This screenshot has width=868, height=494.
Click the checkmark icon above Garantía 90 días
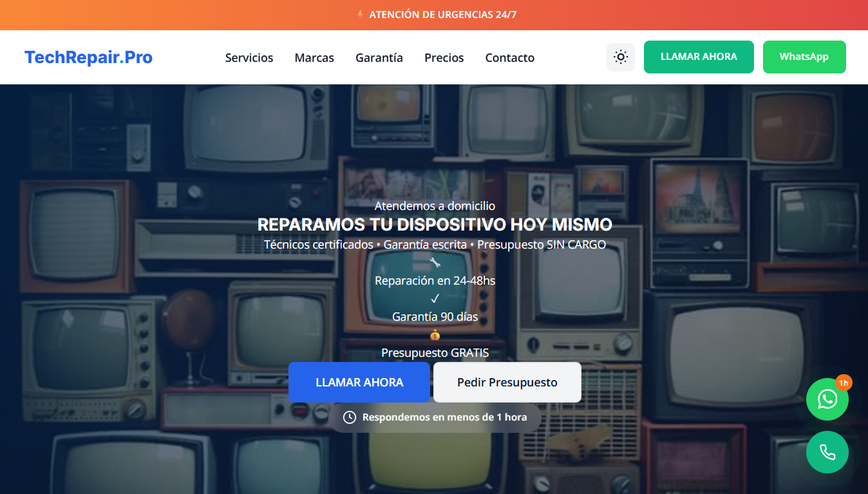[435, 298]
